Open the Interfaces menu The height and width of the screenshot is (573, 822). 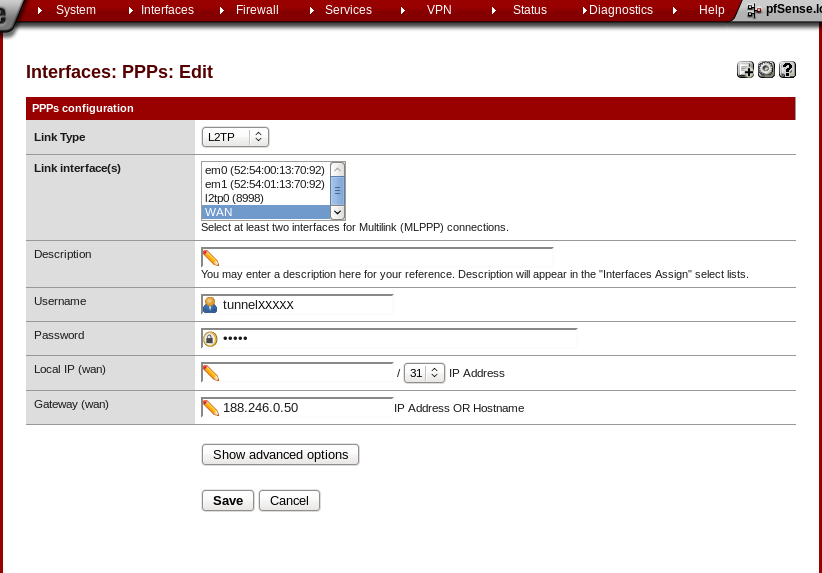pyautogui.click(x=167, y=10)
